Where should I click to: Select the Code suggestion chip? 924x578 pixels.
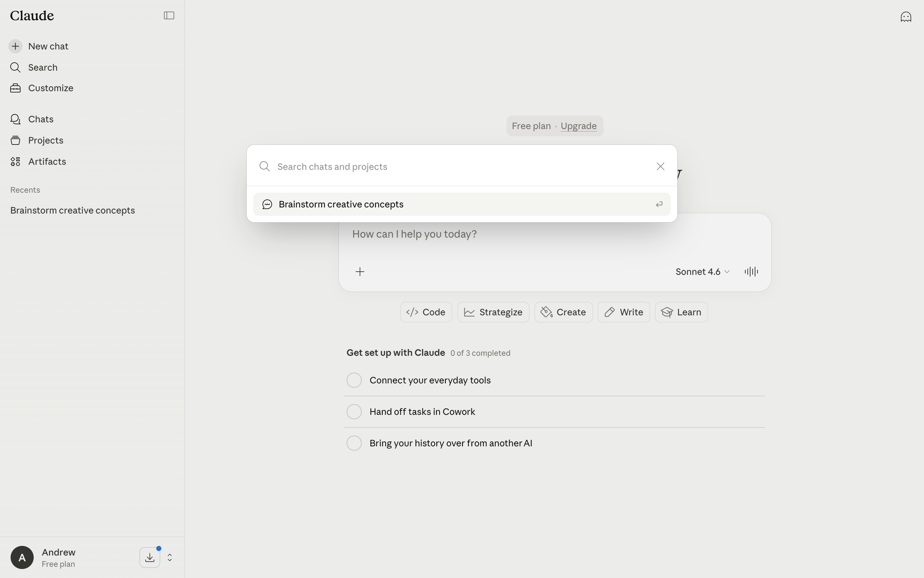click(x=426, y=312)
